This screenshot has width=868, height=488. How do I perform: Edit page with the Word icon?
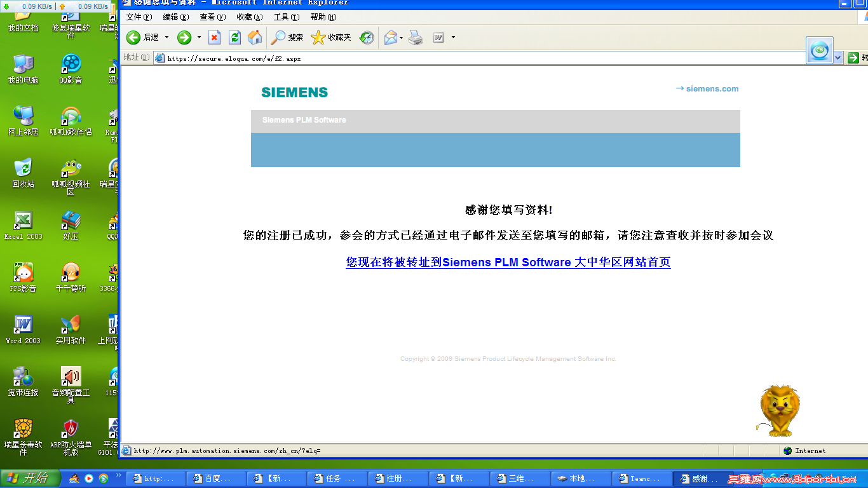point(438,37)
